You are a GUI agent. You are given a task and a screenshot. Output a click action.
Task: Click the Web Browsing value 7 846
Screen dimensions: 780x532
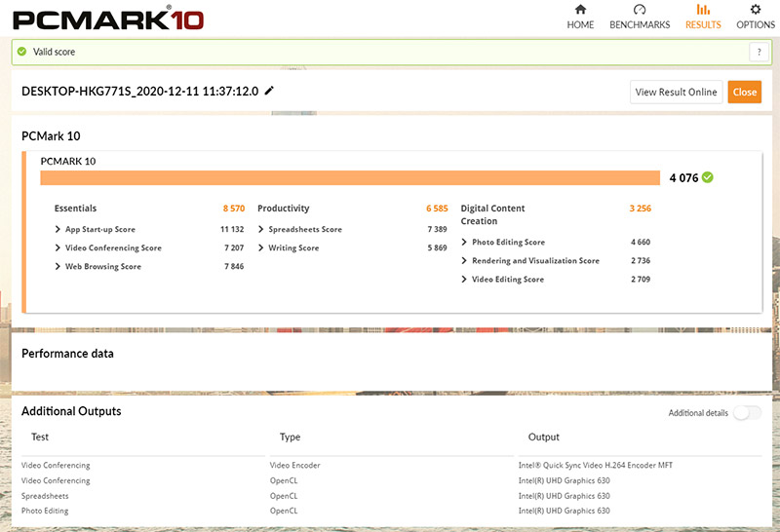tap(234, 267)
